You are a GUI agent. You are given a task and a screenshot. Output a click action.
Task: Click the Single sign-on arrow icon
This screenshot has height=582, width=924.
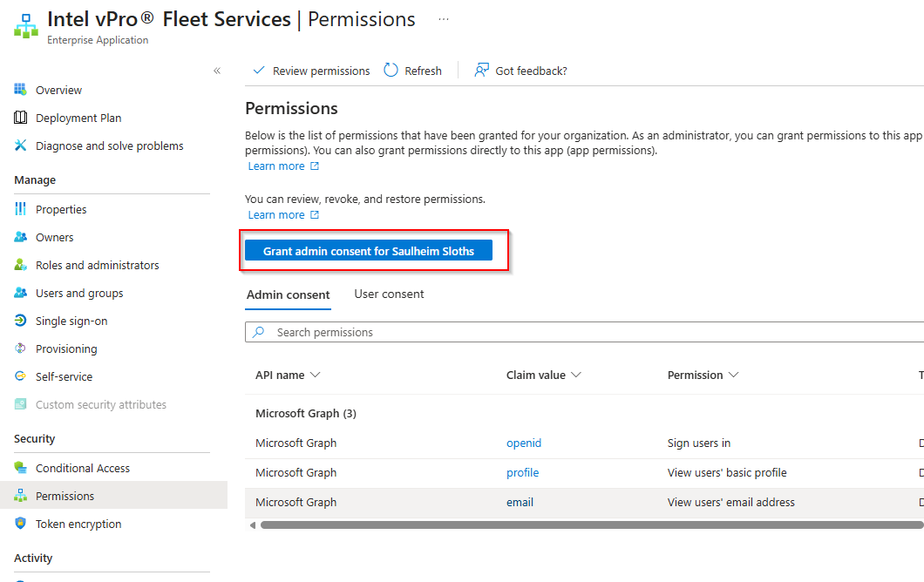(x=21, y=321)
